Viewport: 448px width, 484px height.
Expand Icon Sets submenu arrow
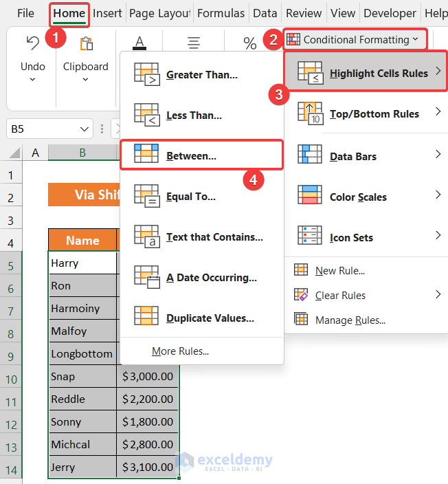click(438, 235)
